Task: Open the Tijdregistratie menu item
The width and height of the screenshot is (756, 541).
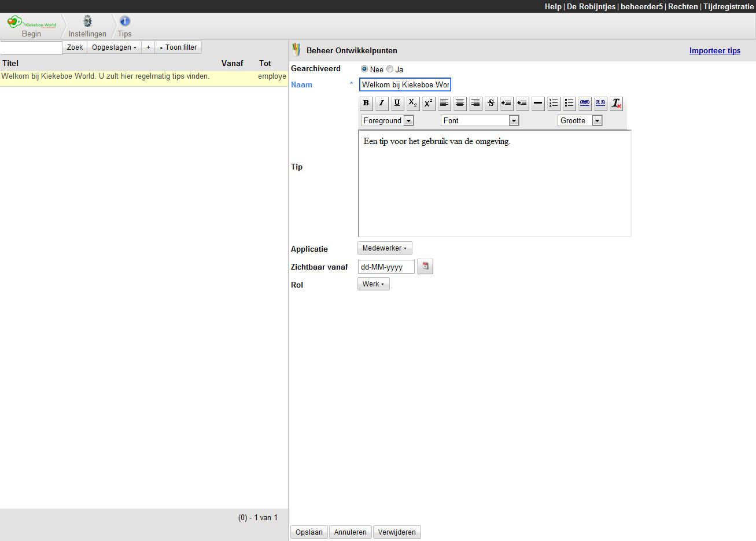Action: 728,6
